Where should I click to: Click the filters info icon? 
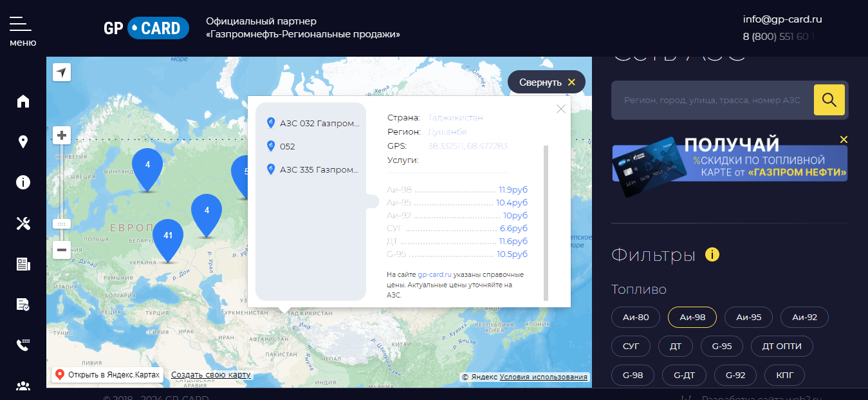712,254
